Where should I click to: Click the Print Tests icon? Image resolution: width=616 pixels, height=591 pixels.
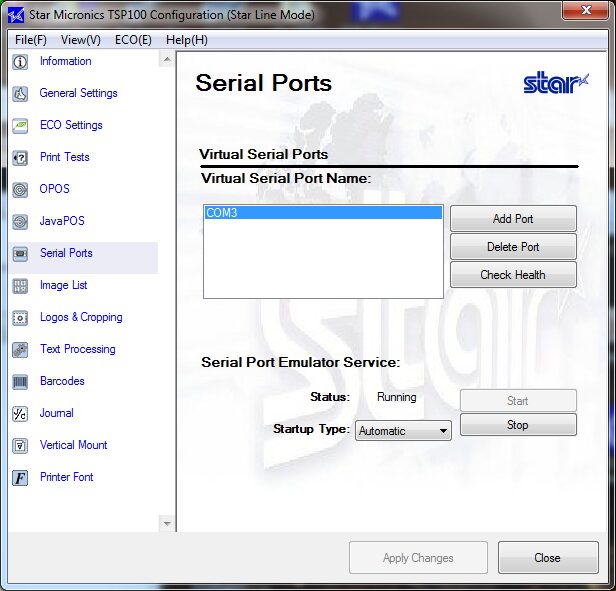pyautogui.click(x=20, y=158)
